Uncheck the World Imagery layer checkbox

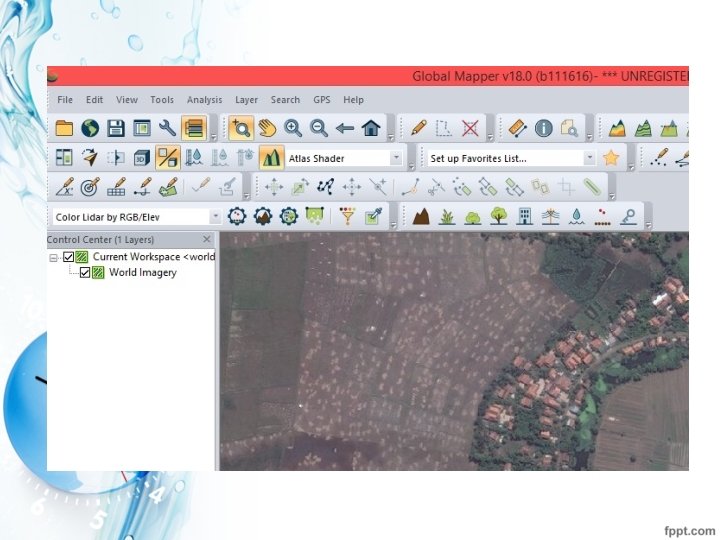[x=85, y=273]
